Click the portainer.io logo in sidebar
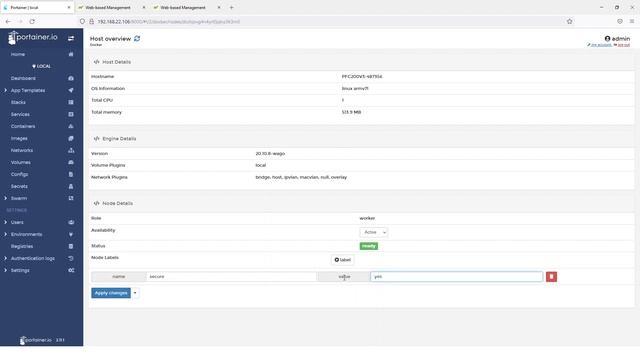The height and width of the screenshot is (360, 640). (x=33, y=38)
